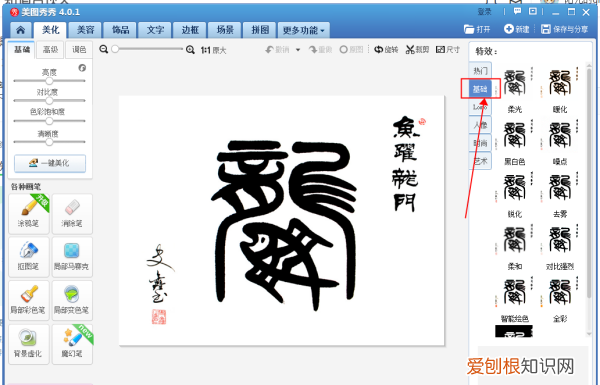Click the 重做 redo button
The image size is (600, 385).
(321, 50)
